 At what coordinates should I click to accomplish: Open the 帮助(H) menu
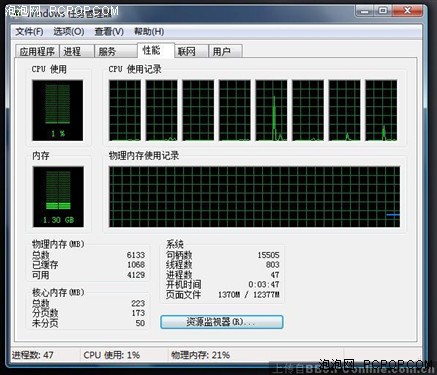[x=149, y=32]
